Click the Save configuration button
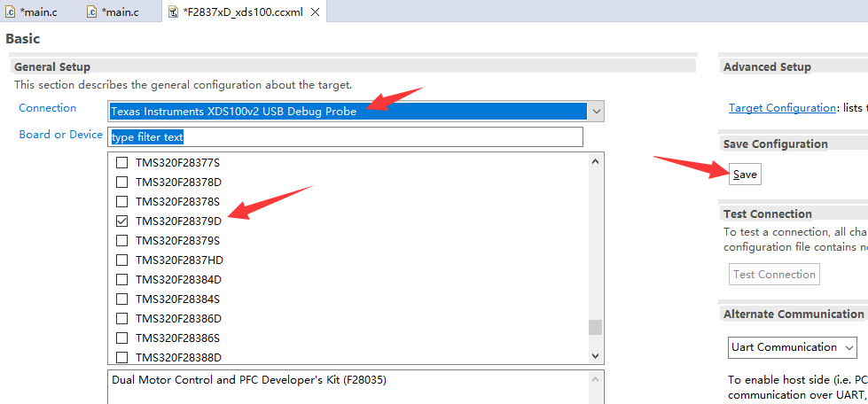This screenshot has height=404, width=868. coord(745,175)
